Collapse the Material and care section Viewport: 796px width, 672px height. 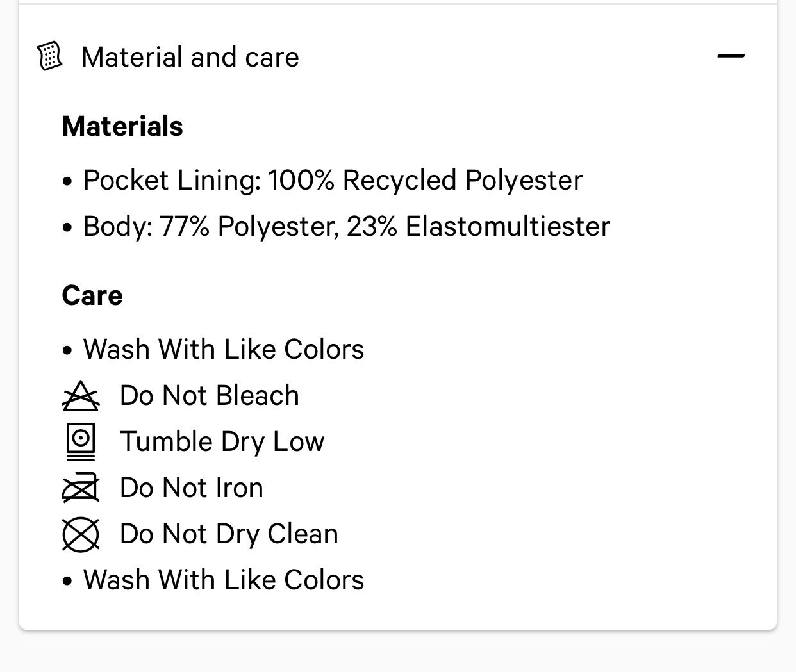(731, 56)
